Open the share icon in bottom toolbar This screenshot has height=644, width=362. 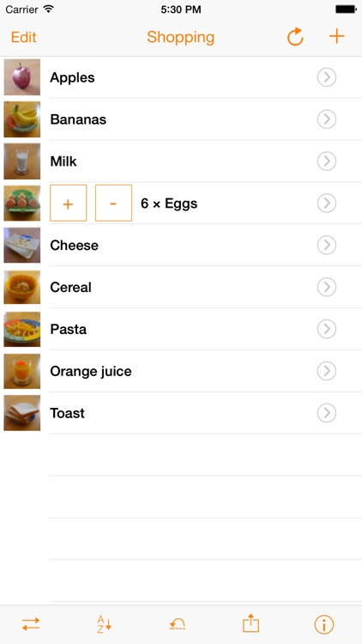point(250,624)
